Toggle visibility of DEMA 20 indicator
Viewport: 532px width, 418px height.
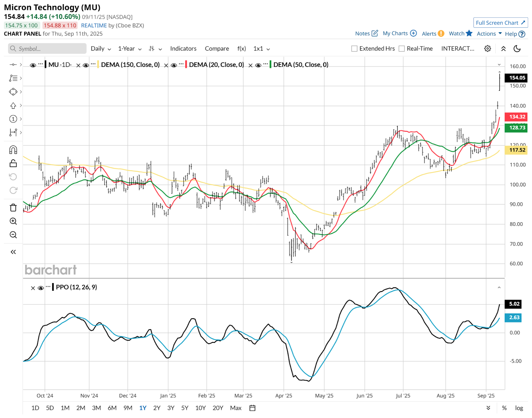pyautogui.click(x=174, y=65)
